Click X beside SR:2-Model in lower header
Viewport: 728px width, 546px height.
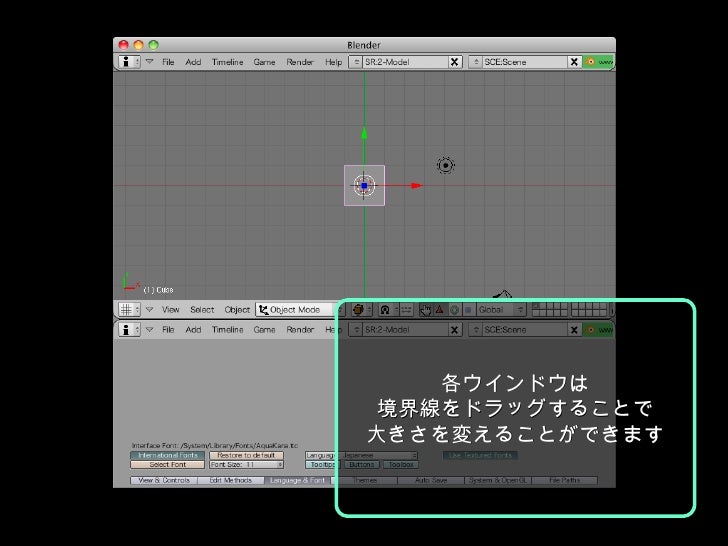pyautogui.click(x=455, y=330)
